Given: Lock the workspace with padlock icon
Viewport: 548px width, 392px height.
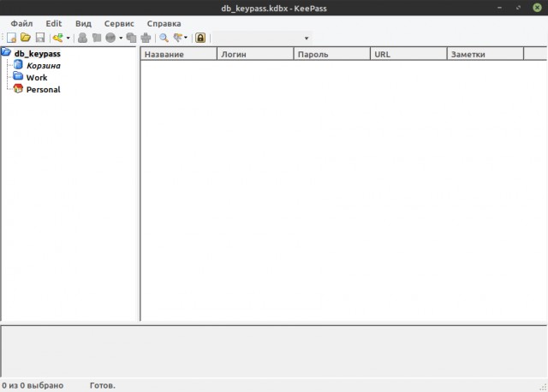Looking at the screenshot, I should tap(200, 38).
